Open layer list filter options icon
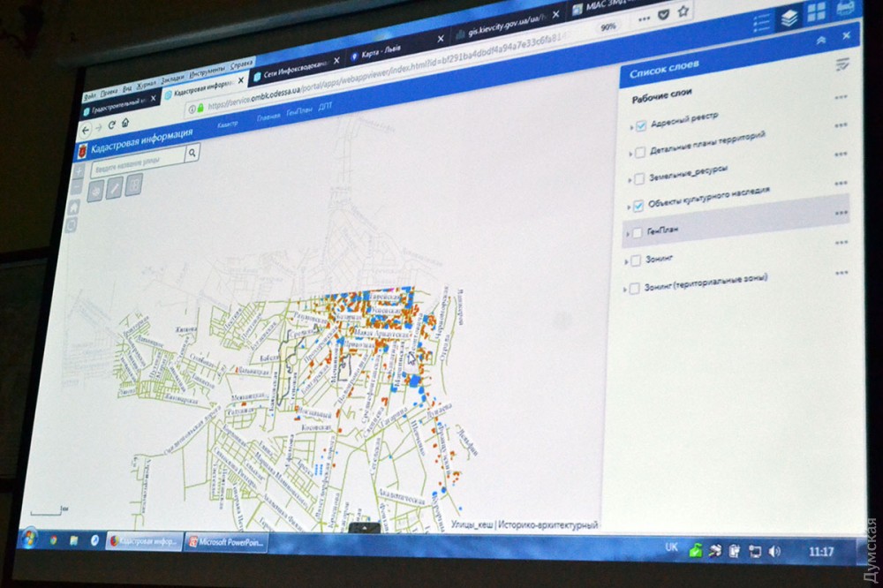This screenshot has width=883, height=588. click(x=842, y=64)
